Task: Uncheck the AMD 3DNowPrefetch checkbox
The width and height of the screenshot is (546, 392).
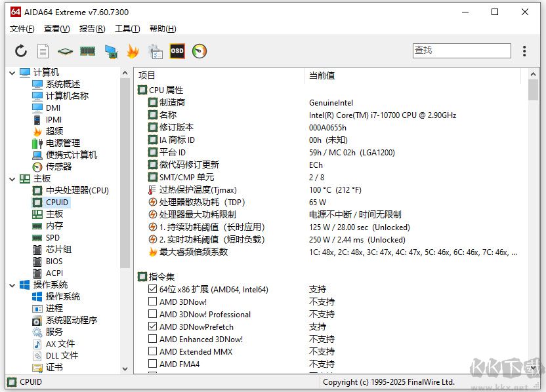Action: tap(152, 326)
